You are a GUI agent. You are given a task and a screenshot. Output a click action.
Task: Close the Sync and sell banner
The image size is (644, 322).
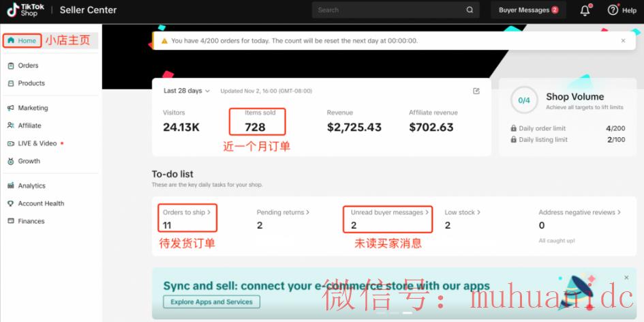pyautogui.click(x=626, y=277)
